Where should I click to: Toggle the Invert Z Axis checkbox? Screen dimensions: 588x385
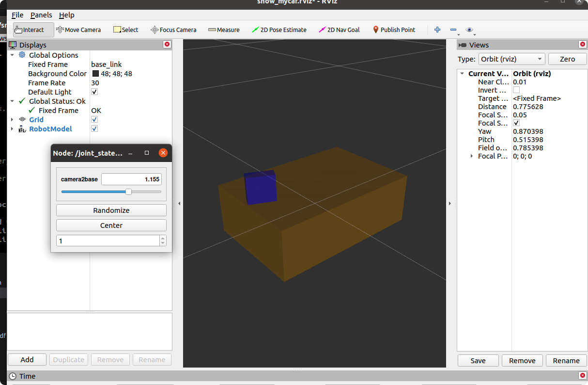pos(516,90)
